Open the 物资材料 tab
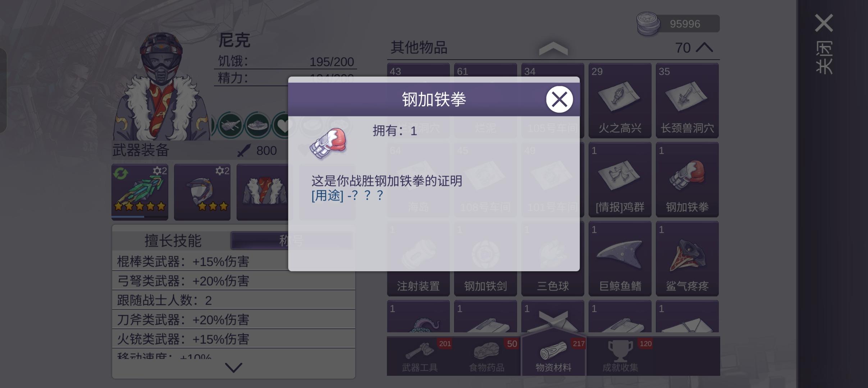This screenshot has width=868, height=388. pyautogui.click(x=554, y=356)
